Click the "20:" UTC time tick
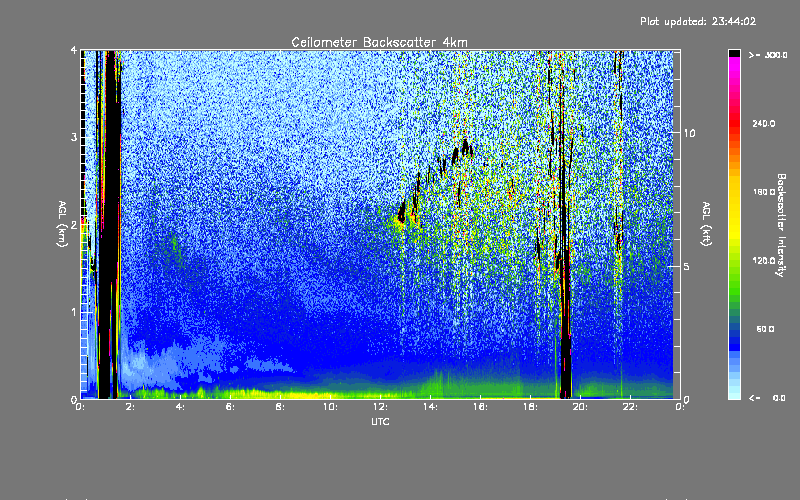Screen dimensions: 800x500 [581, 407]
